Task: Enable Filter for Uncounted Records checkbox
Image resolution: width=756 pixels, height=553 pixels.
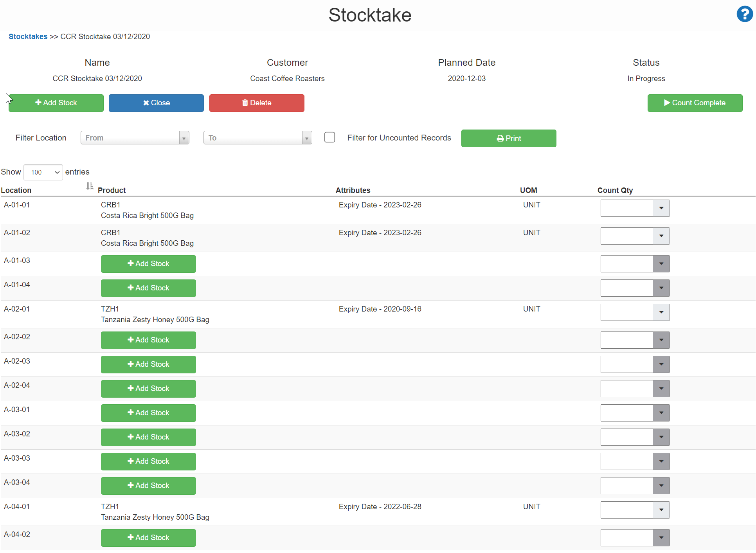Action: pyautogui.click(x=329, y=137)
